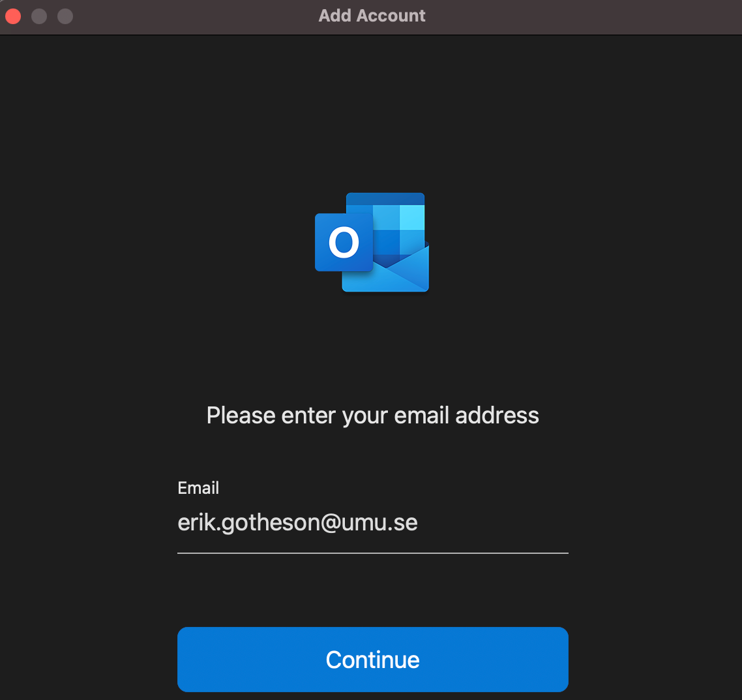
Task: Click the dimmed minimize window button
Action: tap(39, 16)
